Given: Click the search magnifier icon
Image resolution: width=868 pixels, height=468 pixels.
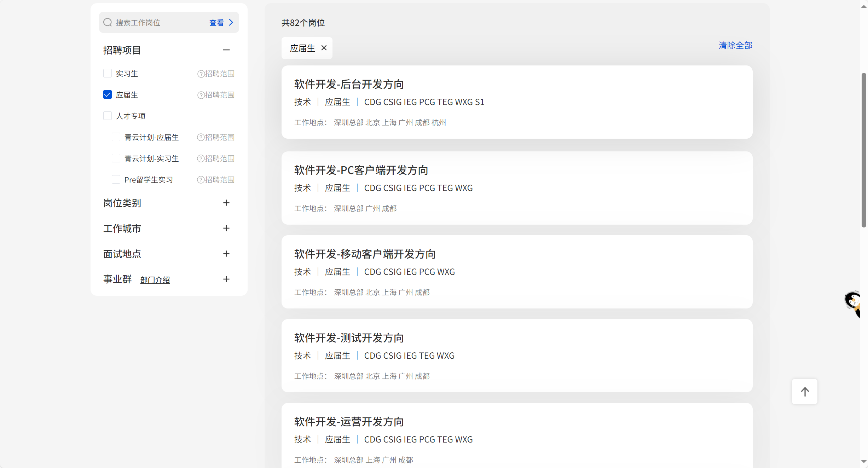Looking at the screenshot, I should [x=108, y=23].
